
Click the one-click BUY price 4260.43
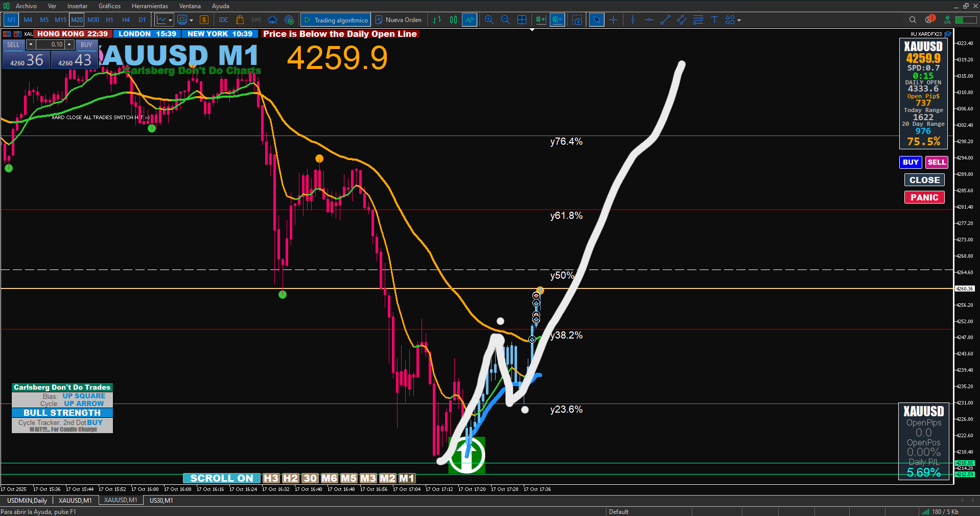[x=75, y=60]
